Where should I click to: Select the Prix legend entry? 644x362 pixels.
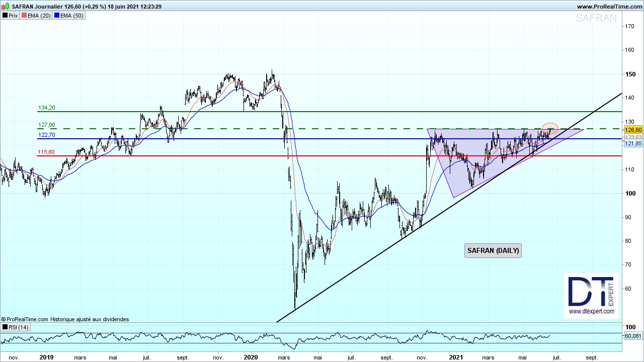[x=10, y=16]
